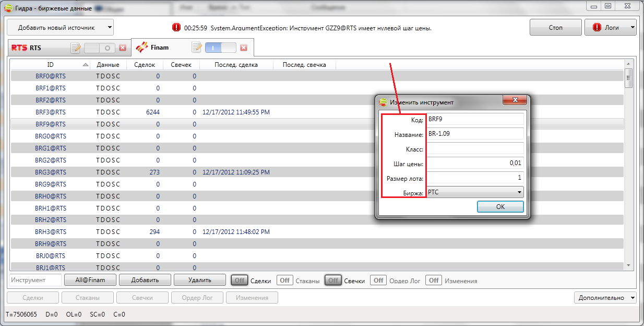
Task: Toggle the Стаканы Off switch
Action: click(x=284, y=281)
